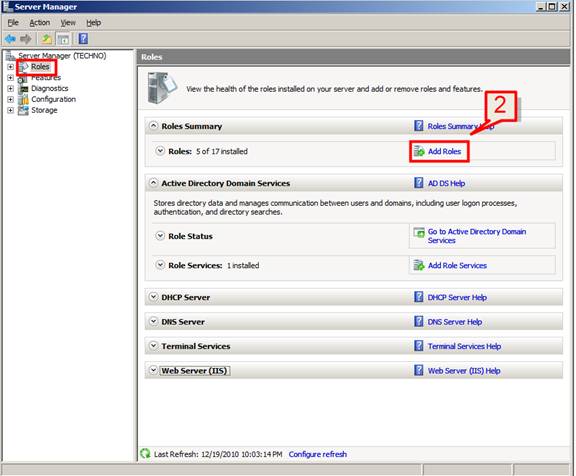This screenshot has height=476, width=576.
Task: Expand the Storage tree node
Action: (10, 110)
